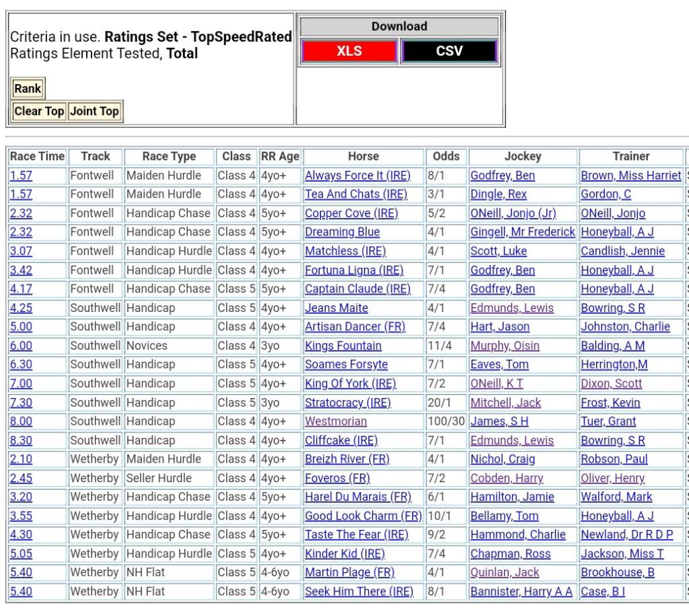Click the black CSV download button
Image resolution: width=689 pixels, height=616 pixels.
coord(449,51)
